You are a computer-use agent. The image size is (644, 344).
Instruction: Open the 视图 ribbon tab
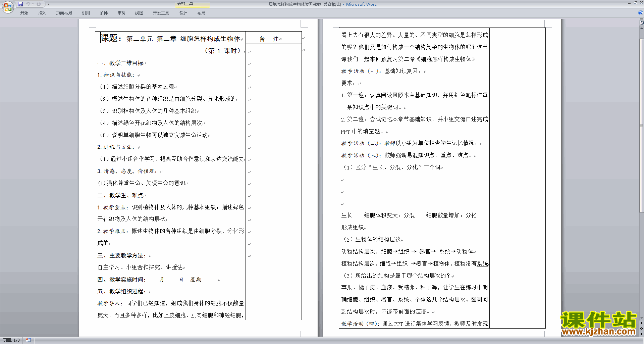coord(139,13)
